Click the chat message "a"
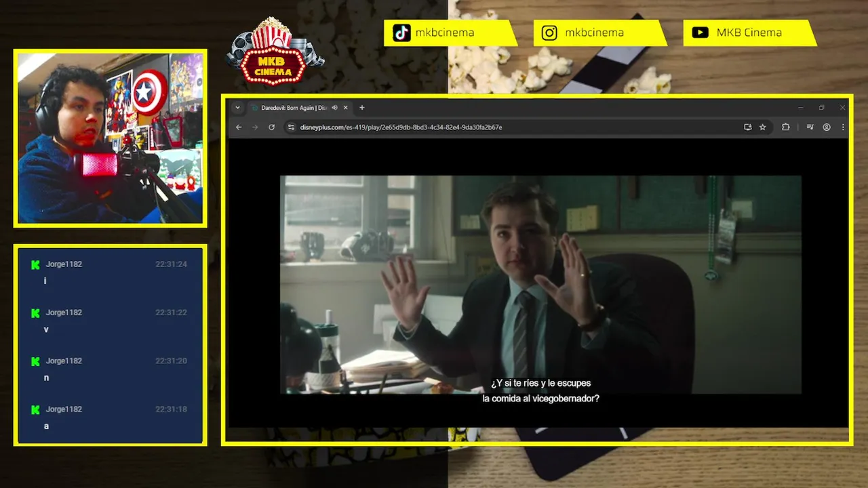 [x=46, y=426]
